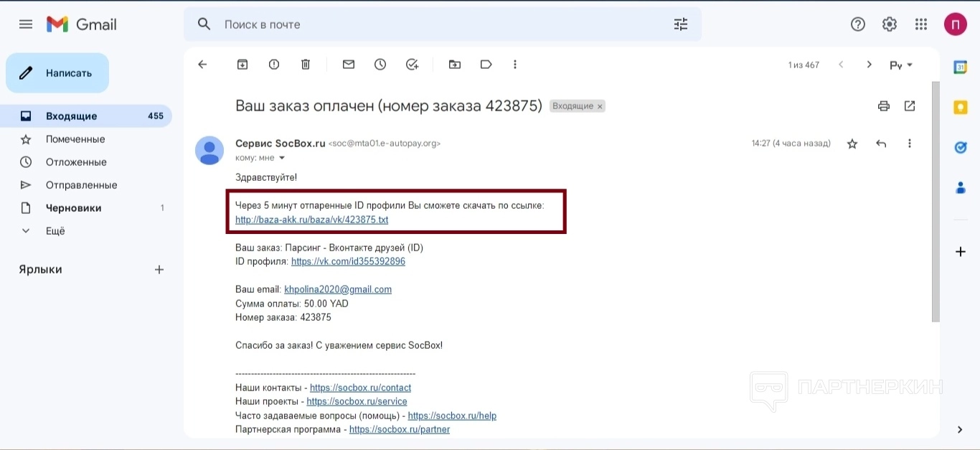The image size is (980, 450).
Task: Open the Черновики folder
Action: [x=86, y=208]
